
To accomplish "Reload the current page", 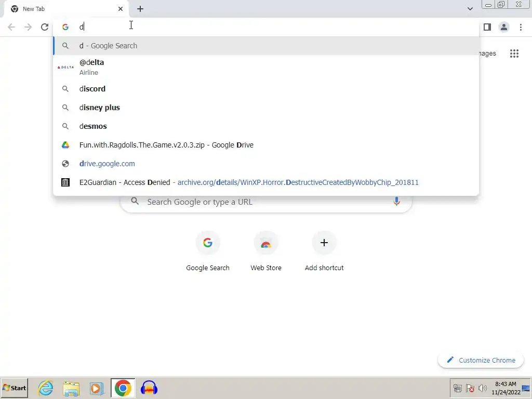I will pyautogui.click(x=45, y=27).
